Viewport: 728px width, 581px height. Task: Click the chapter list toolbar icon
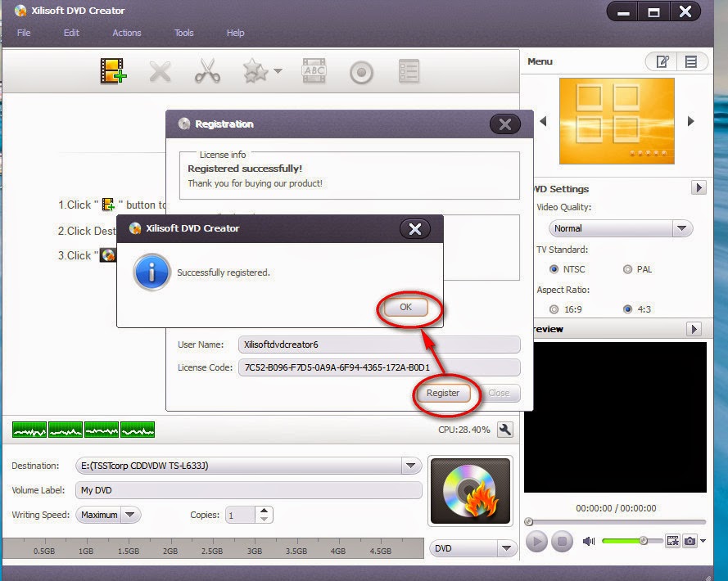tap(409, 71)
